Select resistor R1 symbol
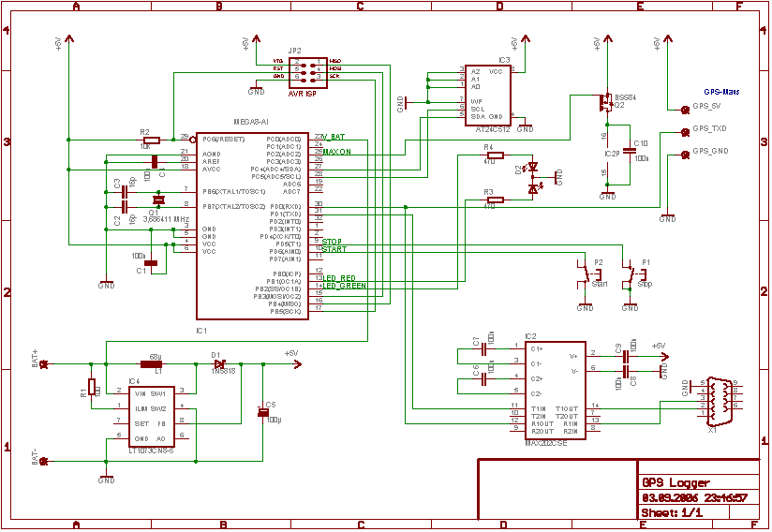772x532 pixels. tap(91, 388)
